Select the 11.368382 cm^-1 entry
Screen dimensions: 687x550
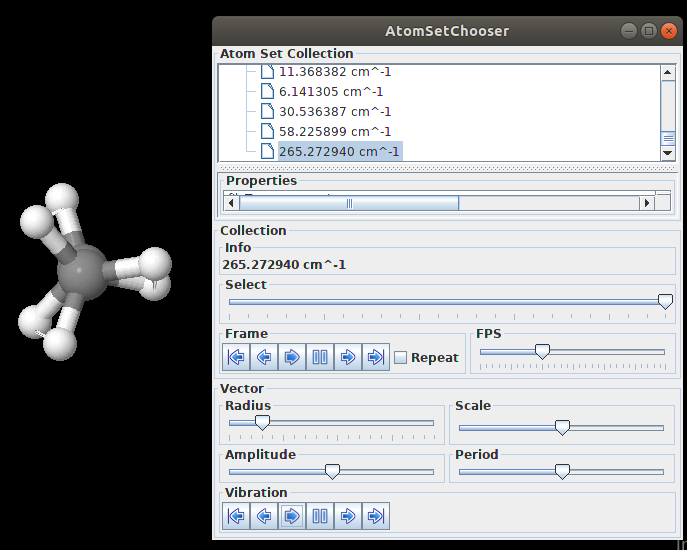point(334,72)
